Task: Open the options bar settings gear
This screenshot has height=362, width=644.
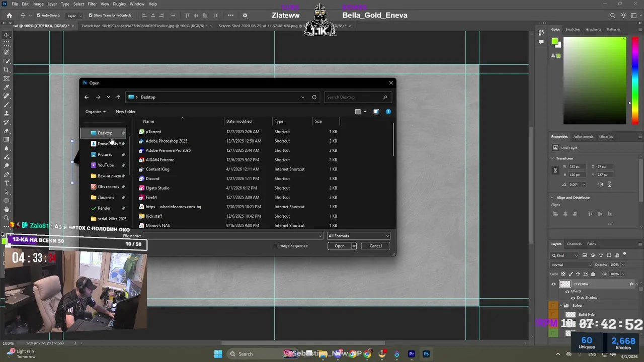Action: click(x=245, y=16)
